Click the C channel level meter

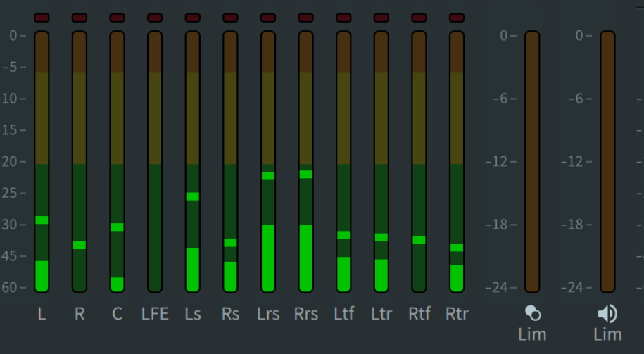pyautogui.click(x=117, y=162)
